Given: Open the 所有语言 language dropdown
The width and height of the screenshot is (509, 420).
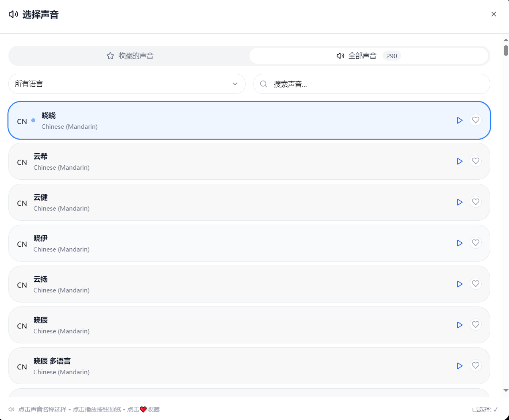Looking at the screenshot, I should (x=127, y=84).
